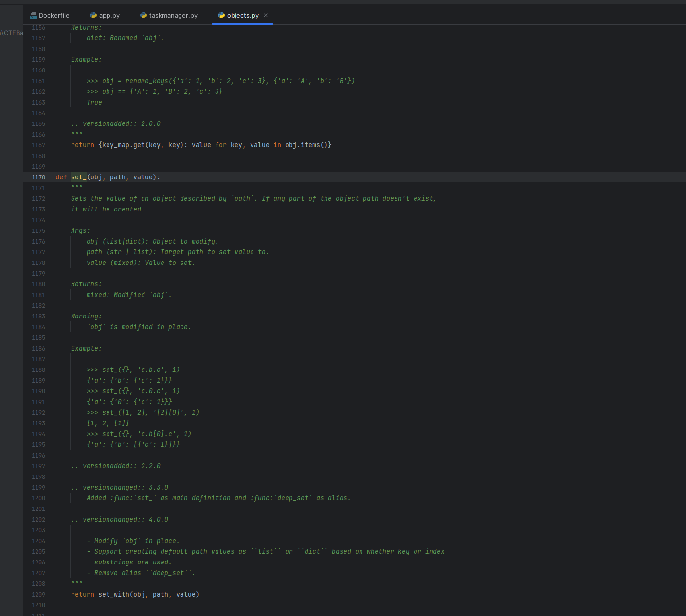This screenshot has height=616, width=686.
Task: Click the 'True' docstring output line
Action: coord(94,102)
